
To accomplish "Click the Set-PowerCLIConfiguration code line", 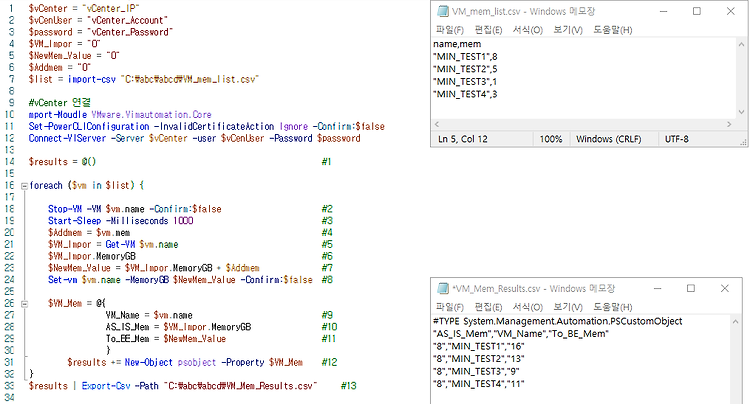I will [207, 127].
